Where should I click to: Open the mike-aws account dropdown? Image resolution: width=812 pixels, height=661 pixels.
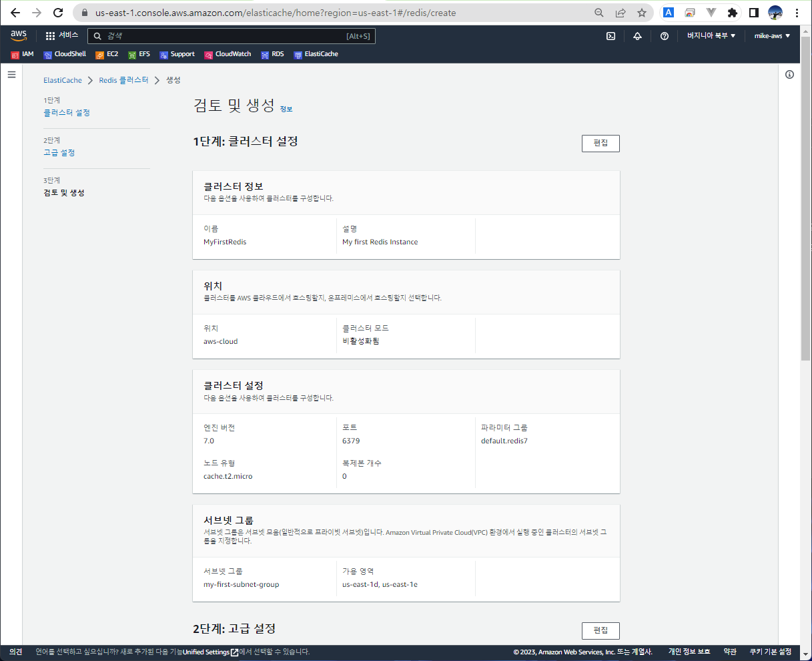(772, 36)
